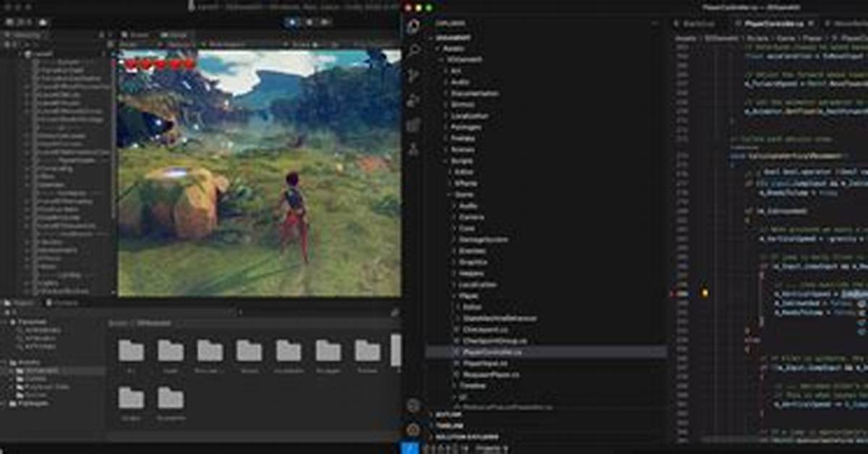The image size is (868, 454).
Task: Select PlayerController.cs in Explorer tree
Action: coord(546,351)
